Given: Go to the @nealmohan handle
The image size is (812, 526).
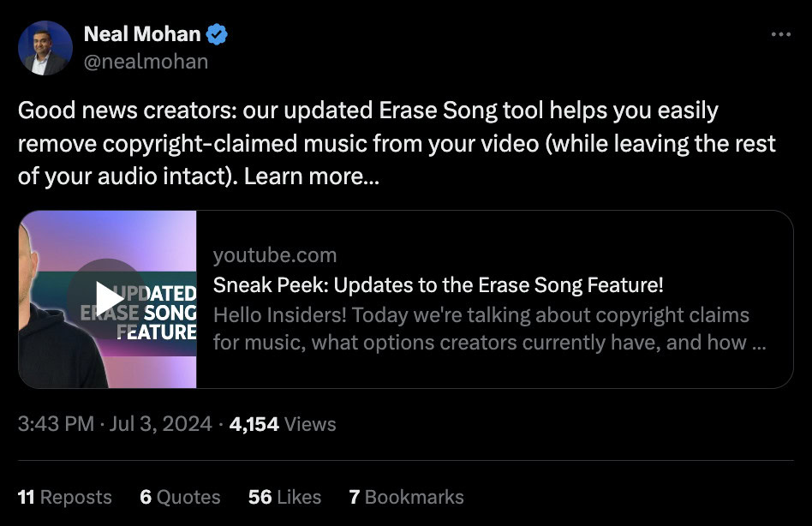Looking at the screenshot, I should click(146, 62).
